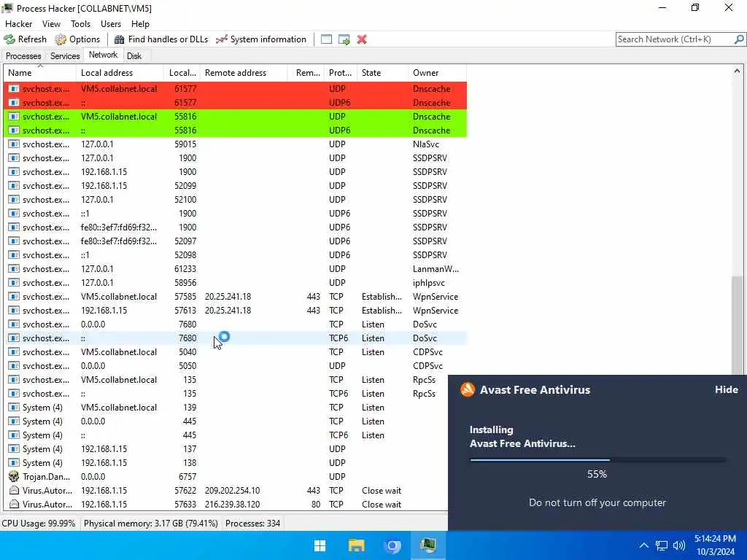Open the volume tray icon

(x=679, y=545)
